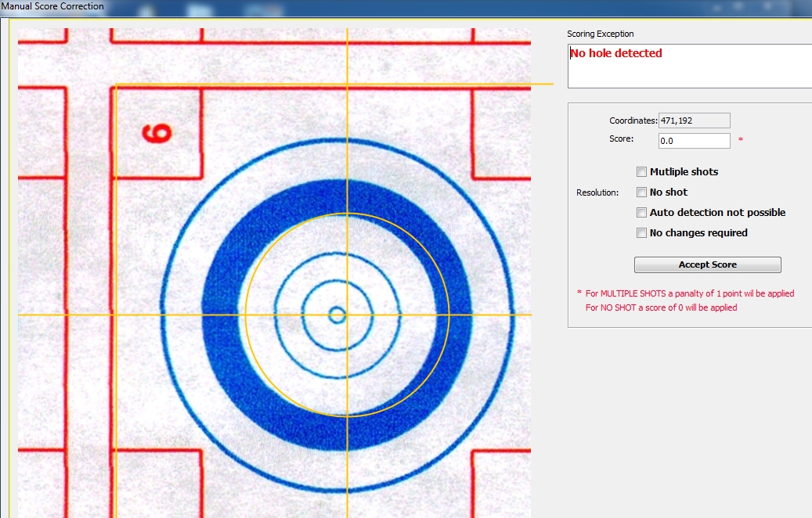
Task: Select the Coordinates value field
Action: pyautogui.click(x=694, y=121)
